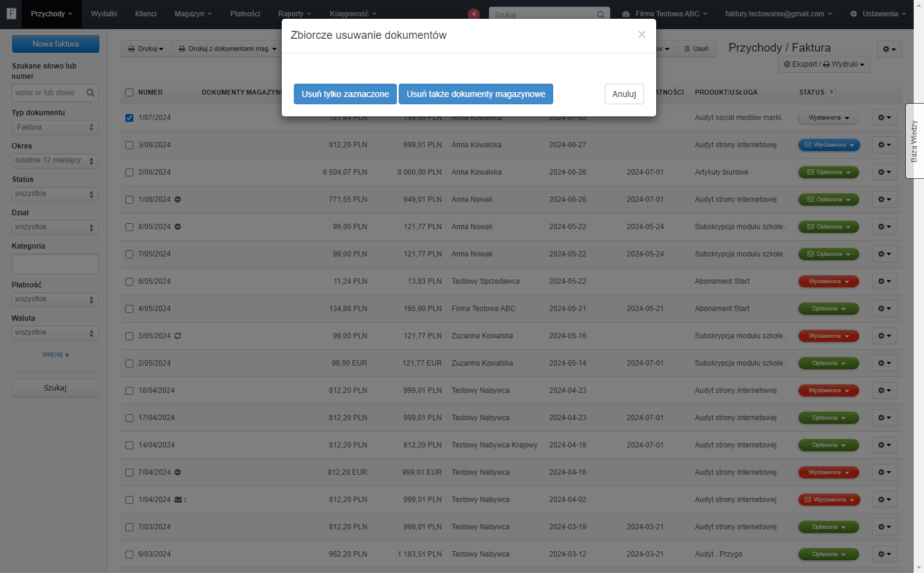Open the Typ dokumentu dropdown showing Faktura
Image resolution: width=924 pixels, height=573 pixels.
pos(55,127)
